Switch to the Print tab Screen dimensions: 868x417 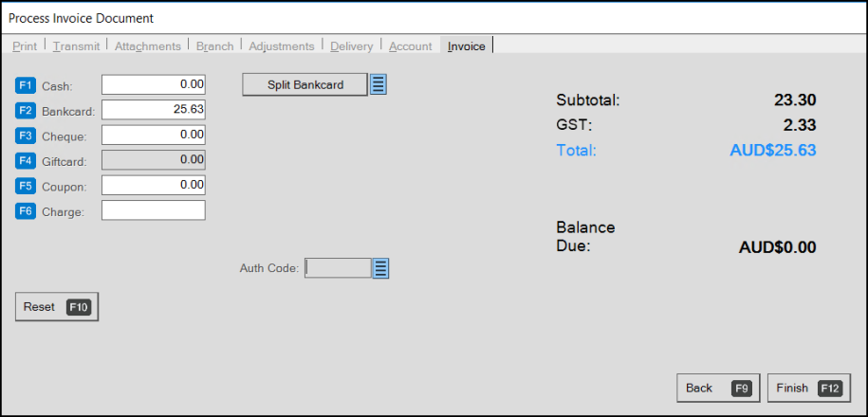[x=25, y=46]
